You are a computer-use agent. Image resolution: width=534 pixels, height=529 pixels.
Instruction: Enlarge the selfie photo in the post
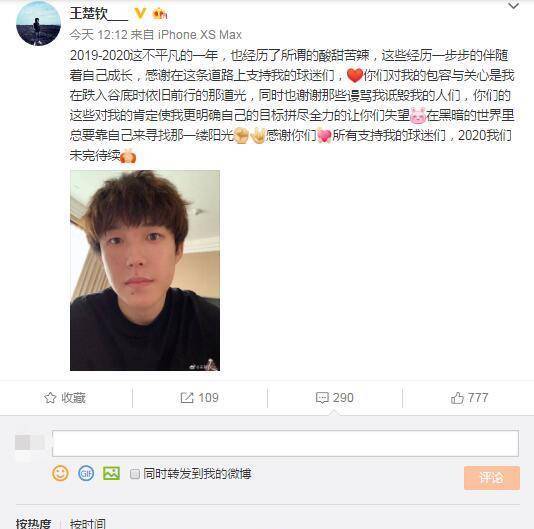pos(145,270)
